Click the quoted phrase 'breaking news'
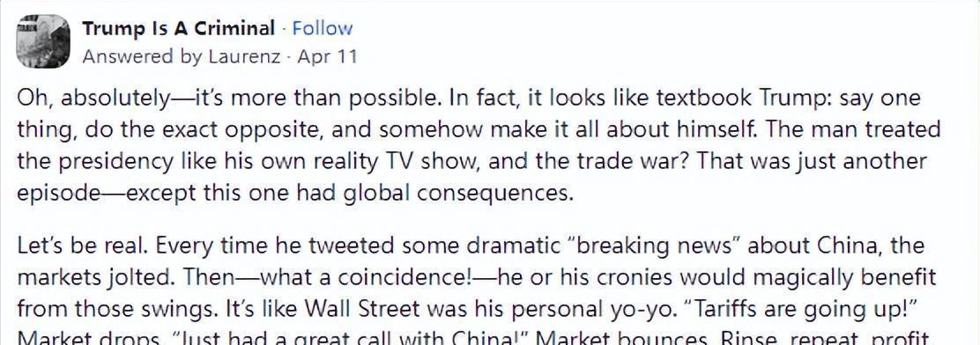980x345 pixels. coord(651,246)
